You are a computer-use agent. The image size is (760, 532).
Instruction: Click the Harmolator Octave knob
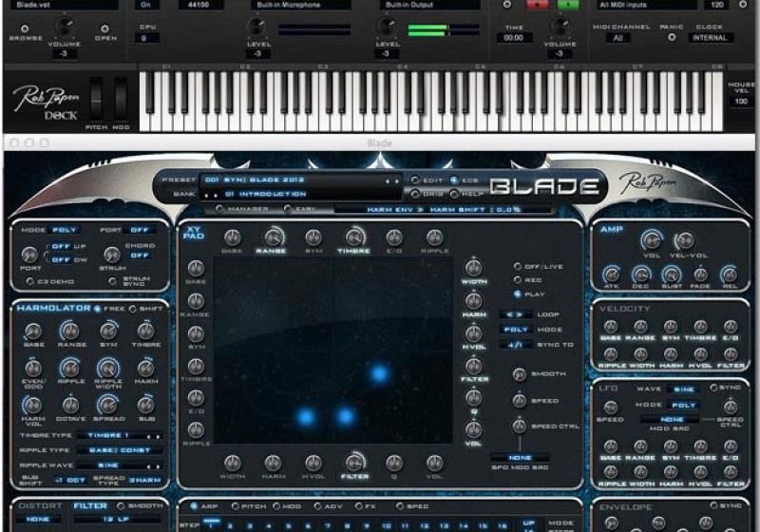click(70, 405)
